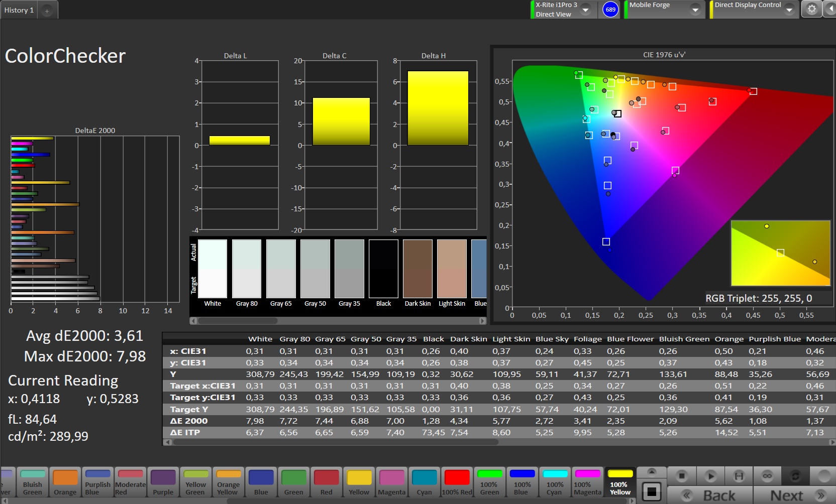836x504 pixels.
Task: Open settings with the gear icon
Action: 811,9
